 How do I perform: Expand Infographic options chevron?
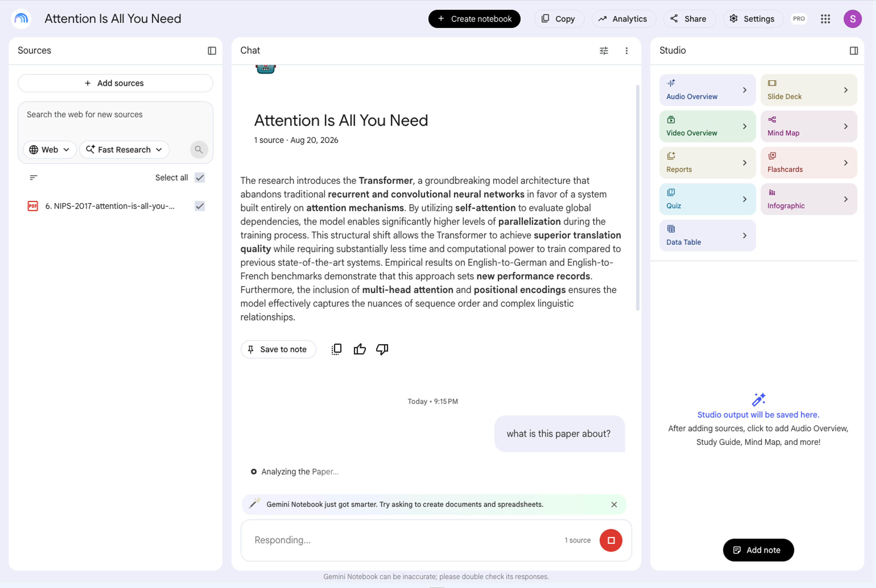pyautogui.click(x=846, y=199)
